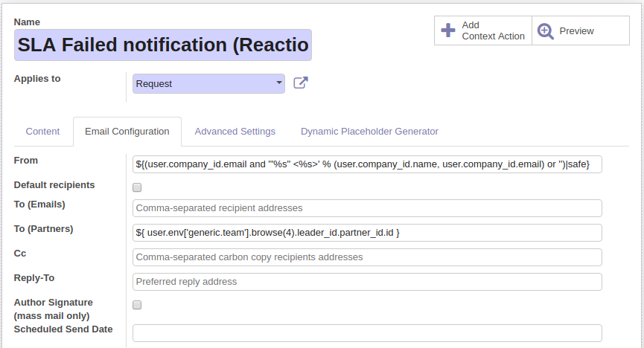The image size is (644, 348).
Task: Expand the Applies to dropdown arrow
Action: 279,83
